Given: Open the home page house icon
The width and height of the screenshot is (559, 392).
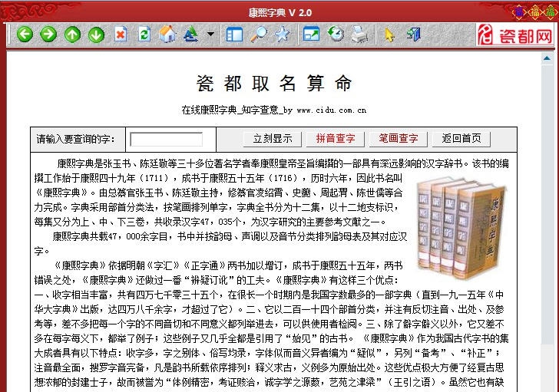Looking at the screenshot, I should [x=167, y=35].
